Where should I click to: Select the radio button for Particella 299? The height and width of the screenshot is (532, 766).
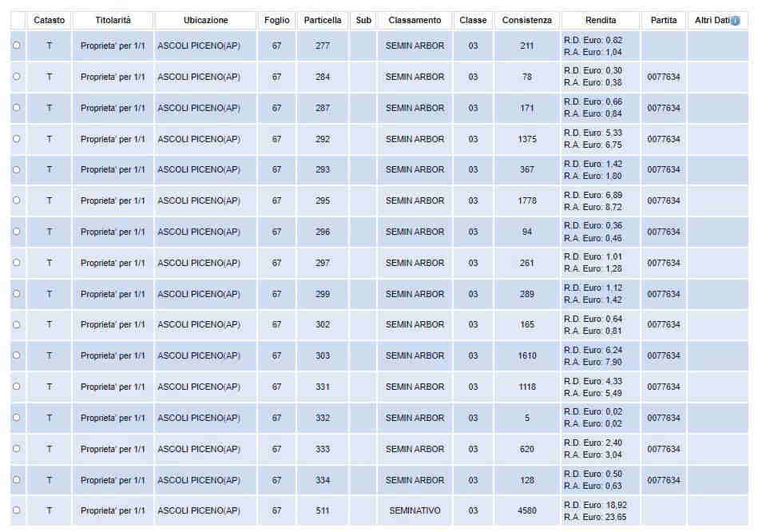17,294
